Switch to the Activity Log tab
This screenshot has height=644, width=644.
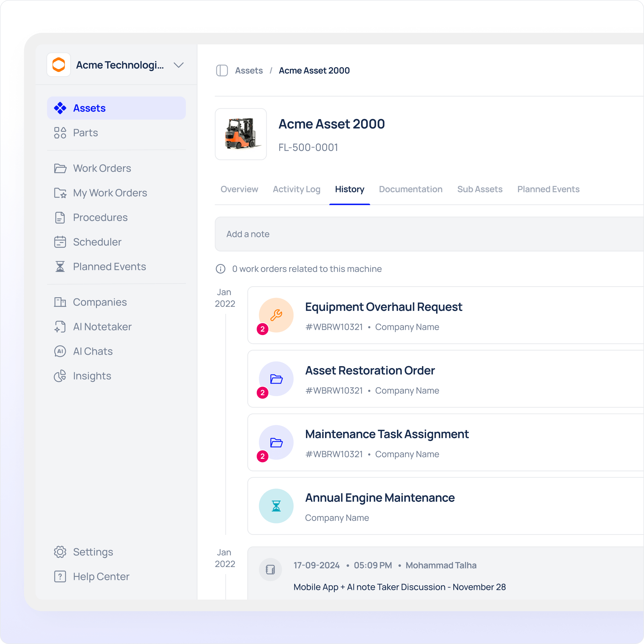(x=296, y=189)
